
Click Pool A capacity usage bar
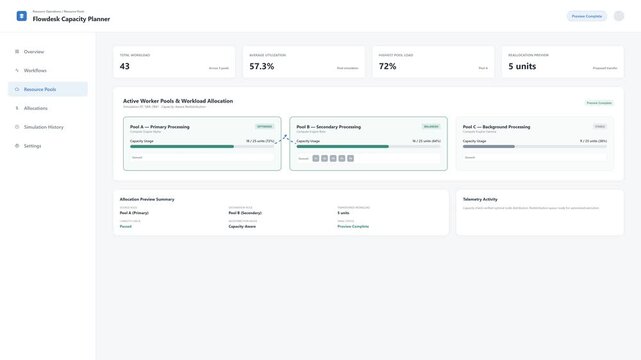tap(202, 146)
